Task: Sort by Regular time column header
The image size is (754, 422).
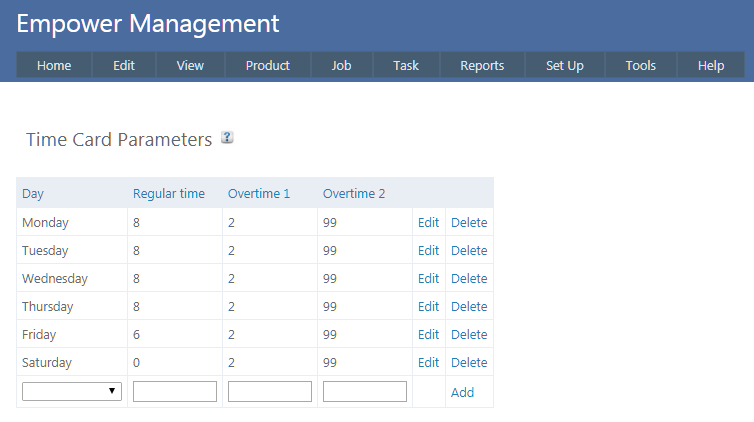Action: (x=169, y=194)
